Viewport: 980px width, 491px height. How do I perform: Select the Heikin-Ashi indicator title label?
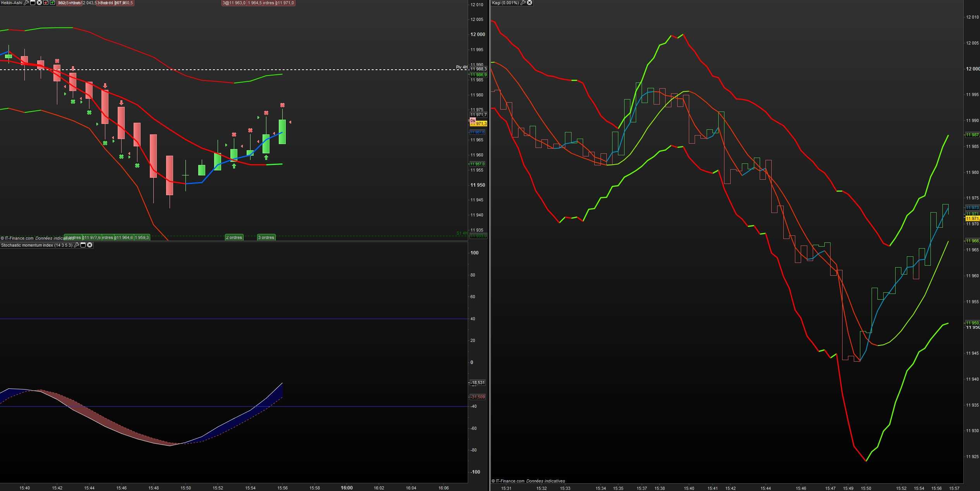pyautogui.click(x=12, y=3)
